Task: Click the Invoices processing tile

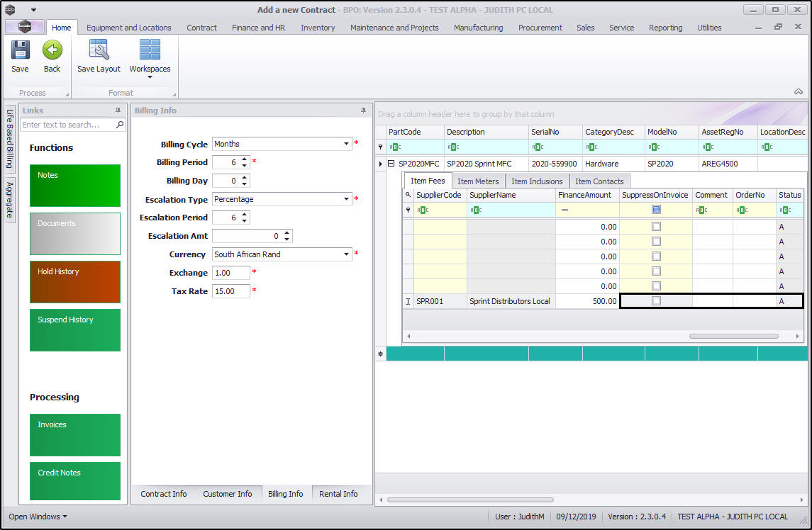Action: (x=74, y=434)
